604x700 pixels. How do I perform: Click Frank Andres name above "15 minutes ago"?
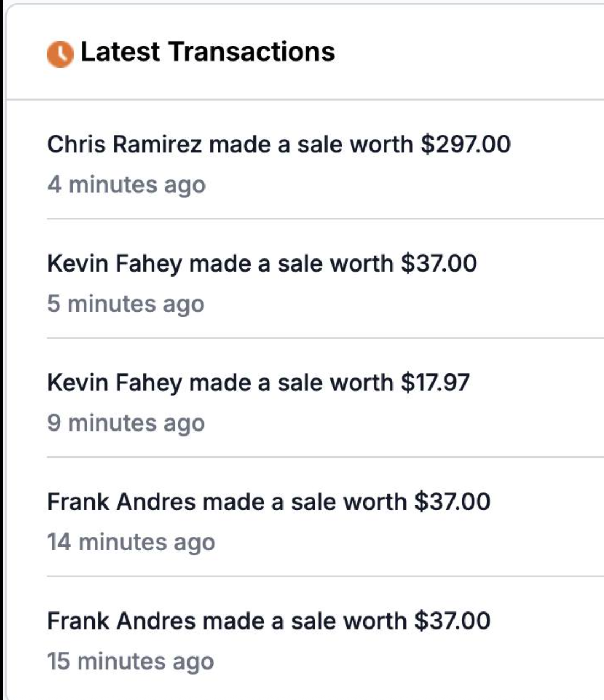pos(121,621)
